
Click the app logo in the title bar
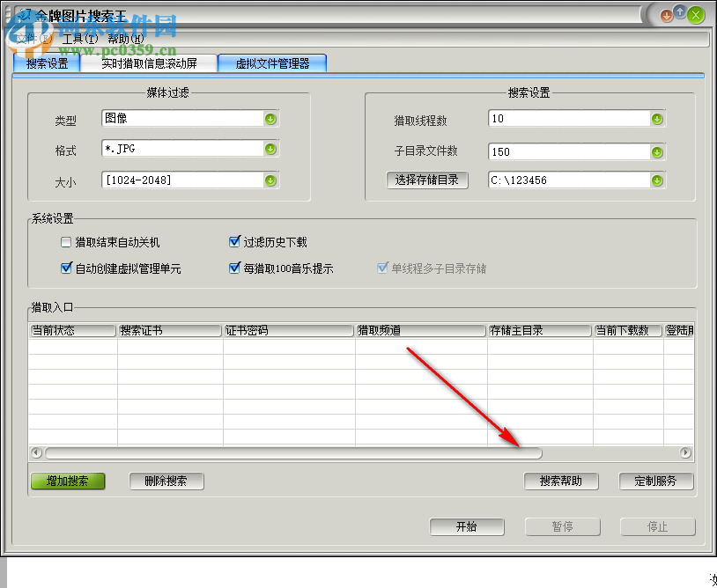click(x=27, y=14)
